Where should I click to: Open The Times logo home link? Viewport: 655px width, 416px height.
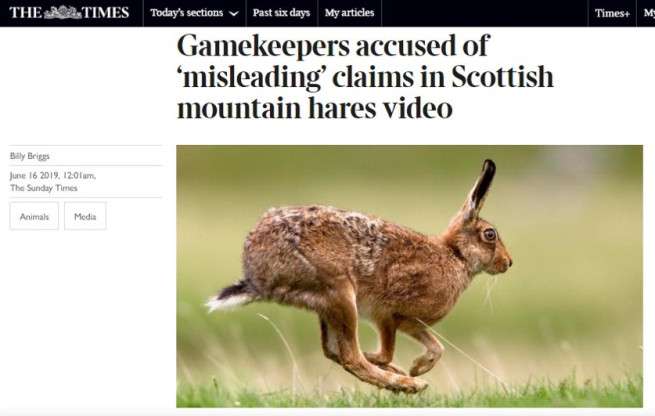69,13
